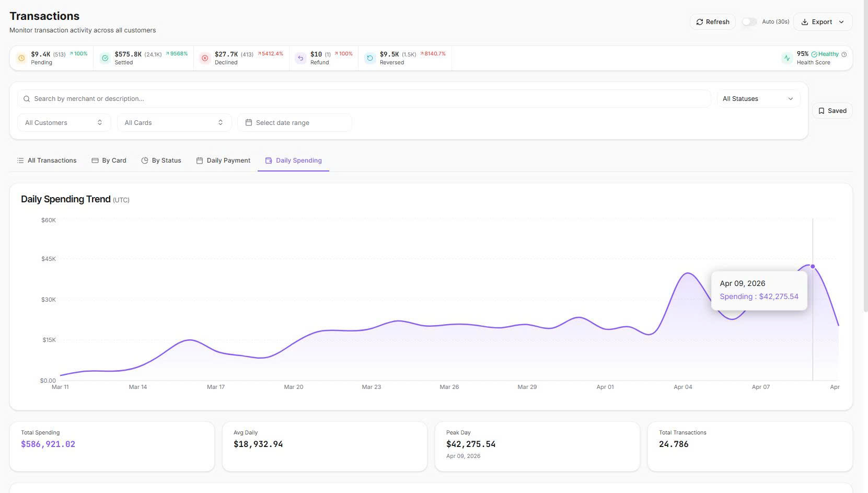Open the All Statuses dropdown
The image size is (868, 493).
pyautogui.click(x=758, y=99)
